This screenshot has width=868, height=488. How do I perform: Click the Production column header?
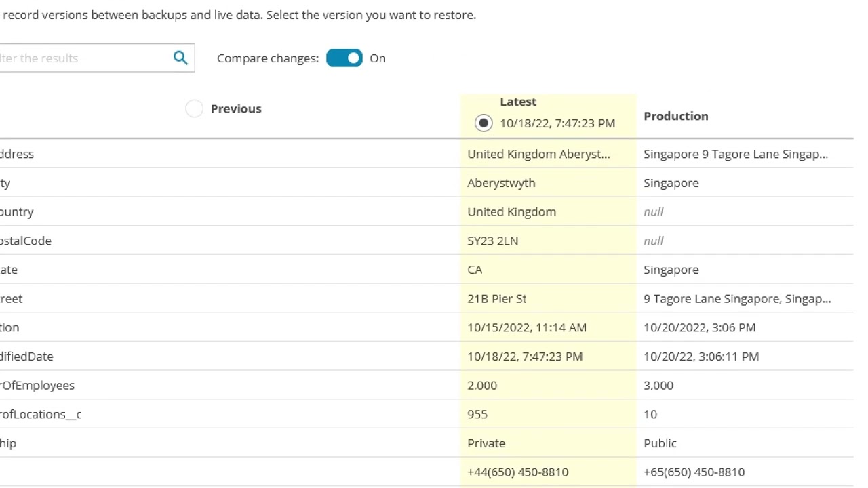[676, 116]
